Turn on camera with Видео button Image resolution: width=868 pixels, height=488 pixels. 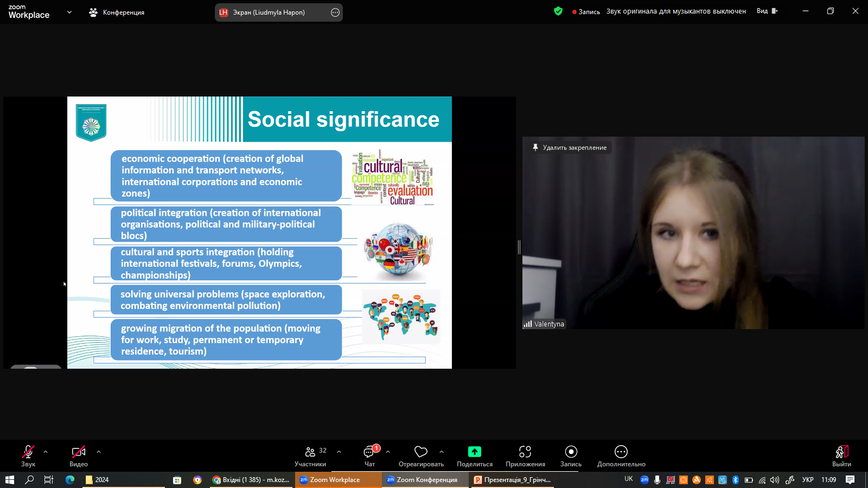[79, 455]
